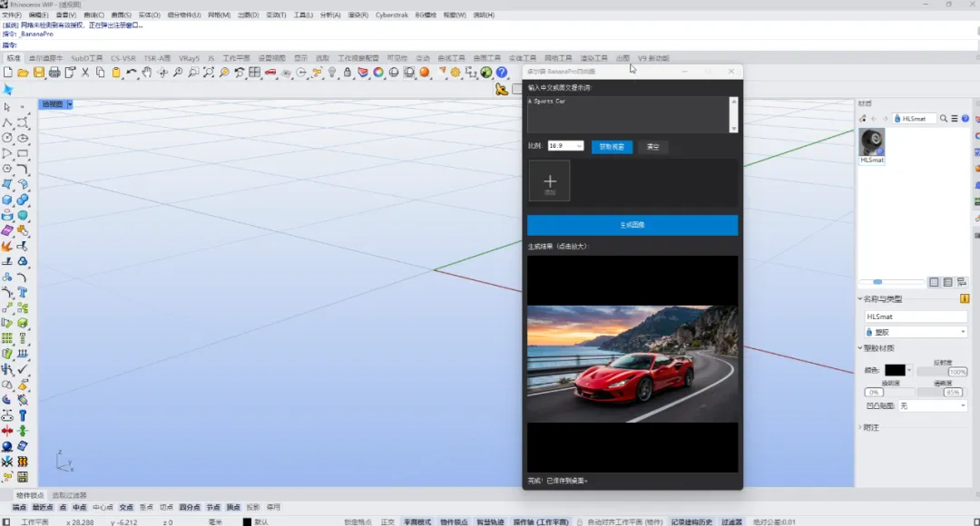This screenshot has height=526, width=980.
Task: Click the black 颜色 color swatch
Action: [x=895, y=370]
